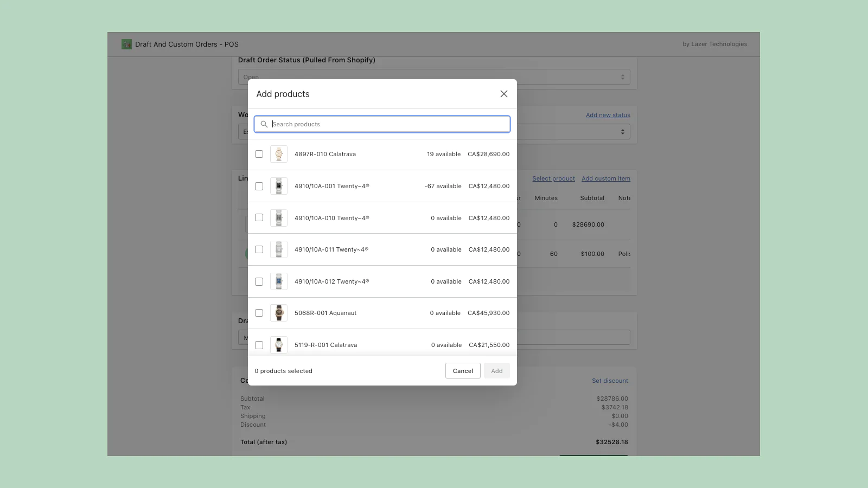Click the search magnifier icon
The height and width of the screenshot is (488, 868).
pyautogui.click(x=264, y=124)
